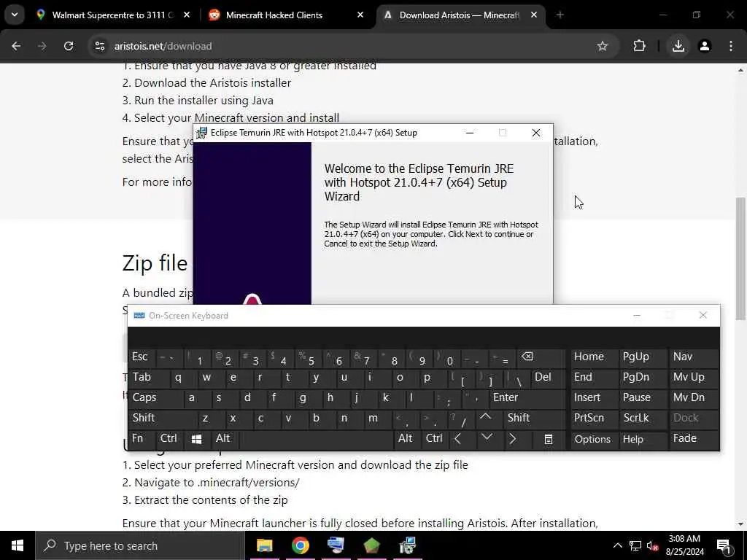Image resolution: width=747 pixels, height=560 pixels.
Task: Toggle the left Alt key on On-Screen Keyboard
Action: [223, 438]
